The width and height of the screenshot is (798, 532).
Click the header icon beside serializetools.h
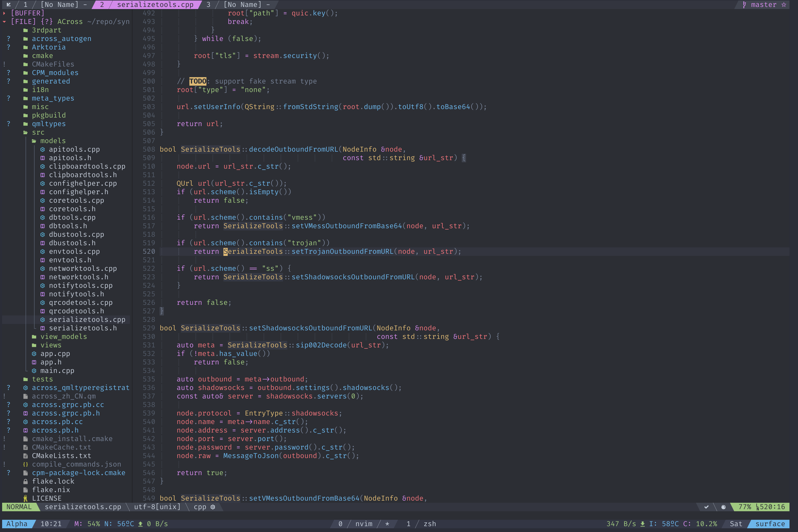tap(42, 328)
